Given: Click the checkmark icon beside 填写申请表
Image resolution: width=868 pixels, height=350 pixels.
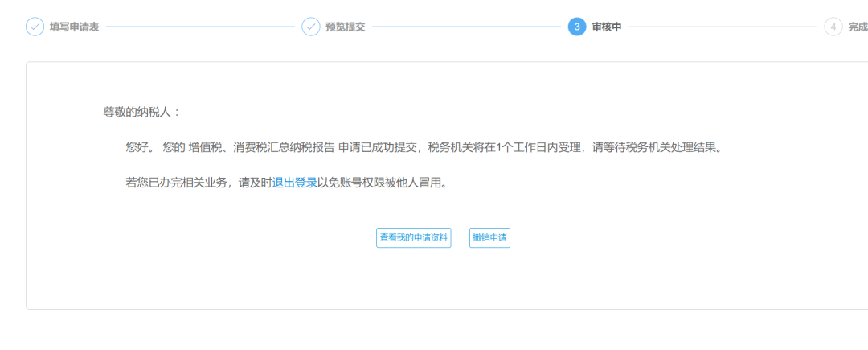Looking at the screenshot, I should pyautogui.click(x=35, y=27).
